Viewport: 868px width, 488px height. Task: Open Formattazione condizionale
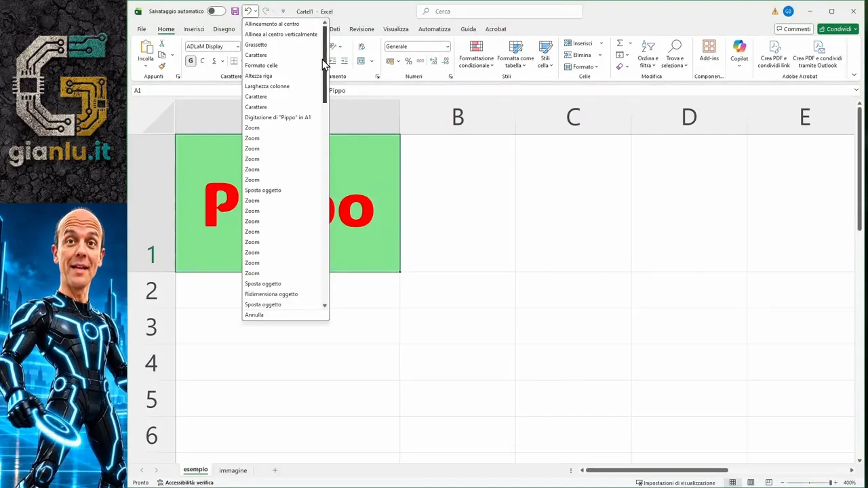(476, 54)
